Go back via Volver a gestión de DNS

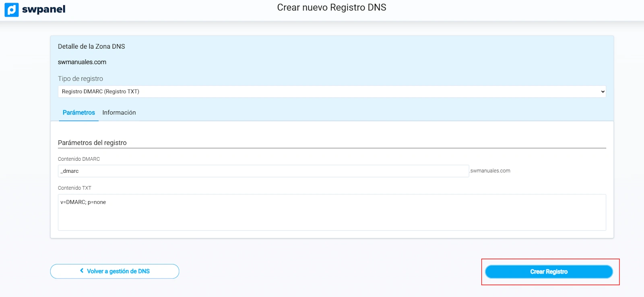pyautogui.click(x=118, y=271)
